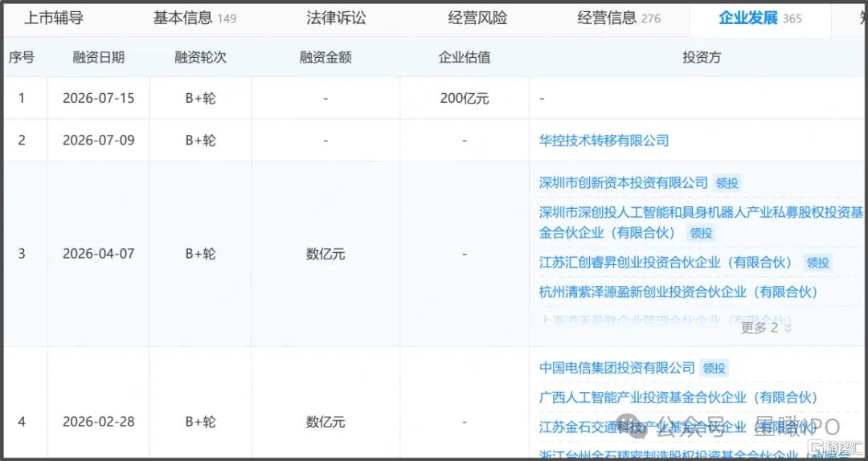Viewport: 868px width, 461px height.
Task: Click 领投 tag beside 中国电信集团投资有限公司
Action: click(x=714, y=369)
